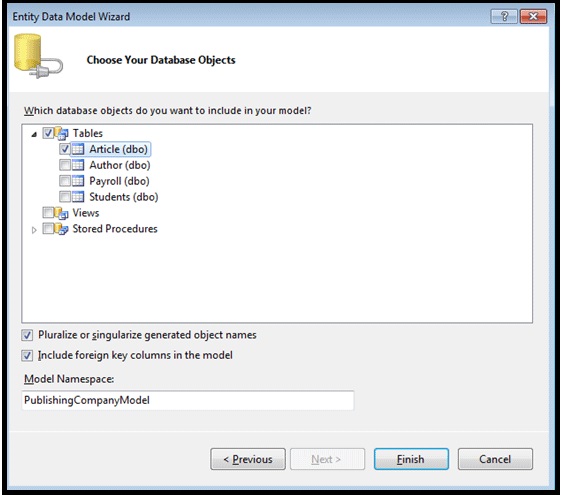The image size is (573, 495).
Task: Click the help question mark button
Action: tap(504, 16)
